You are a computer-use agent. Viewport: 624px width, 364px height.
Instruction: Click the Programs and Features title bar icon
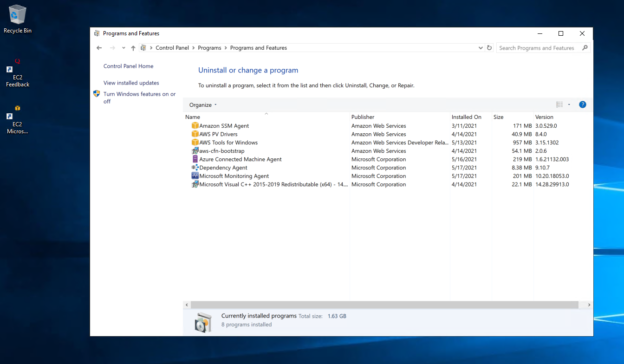(97, 33)
